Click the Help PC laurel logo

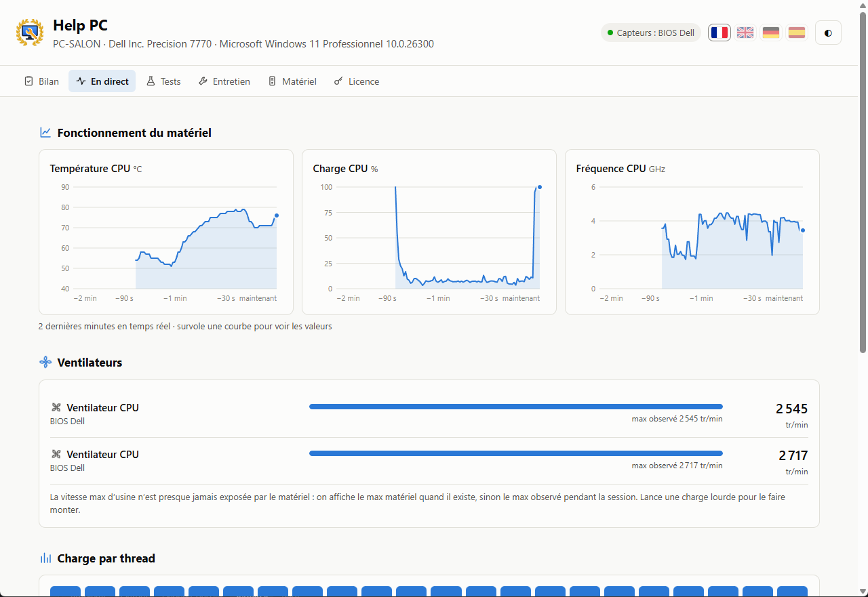pos(30,32)
